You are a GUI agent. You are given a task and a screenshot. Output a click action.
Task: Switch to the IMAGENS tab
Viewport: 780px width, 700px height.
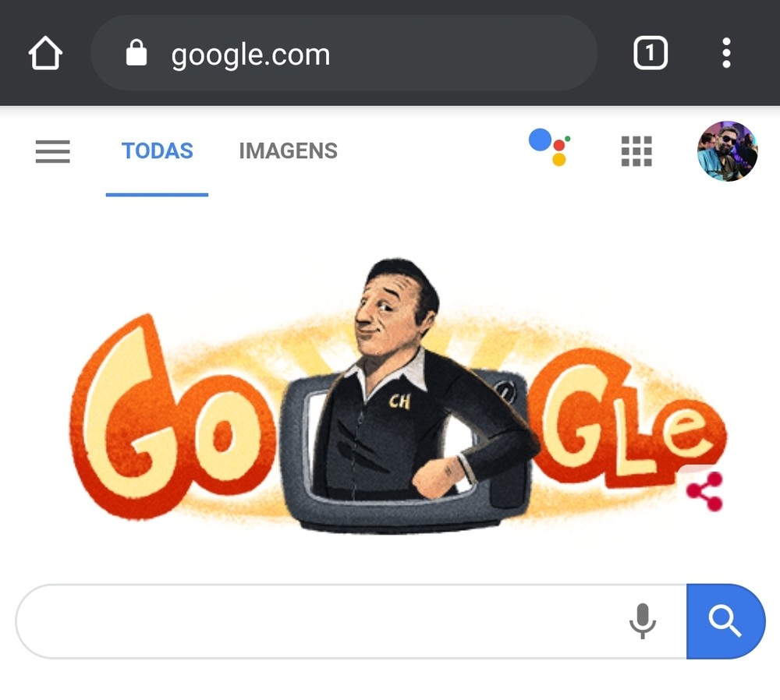coord(288,151)
